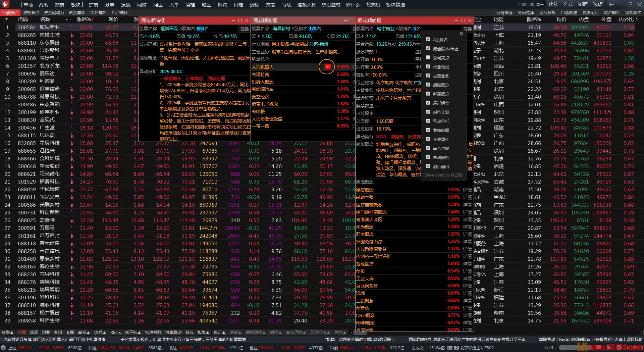This screenshot has width=644, height=352.
Task: Expand the 期权 bottom tab menu
Action: [276, 333]
